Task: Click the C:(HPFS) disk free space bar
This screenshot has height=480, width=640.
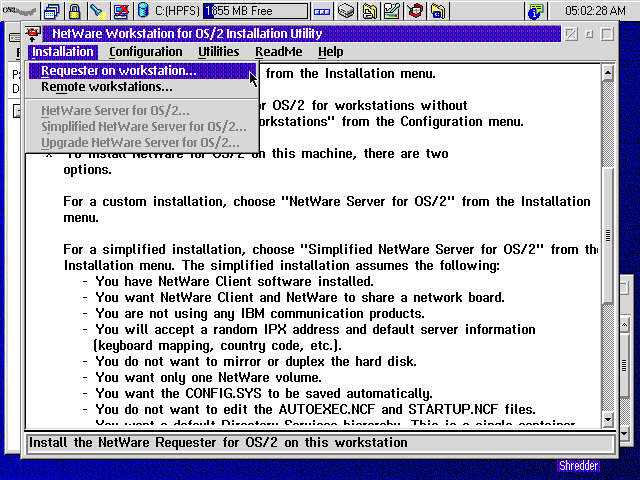Action: pyautogui.click(x=256, y=11)
